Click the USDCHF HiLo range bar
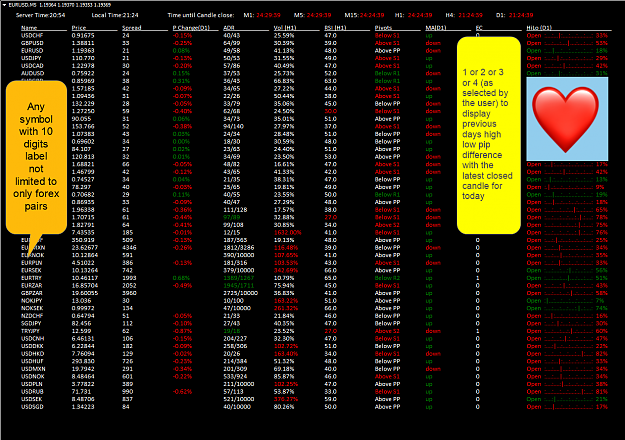625x440 pixels. 569,35
